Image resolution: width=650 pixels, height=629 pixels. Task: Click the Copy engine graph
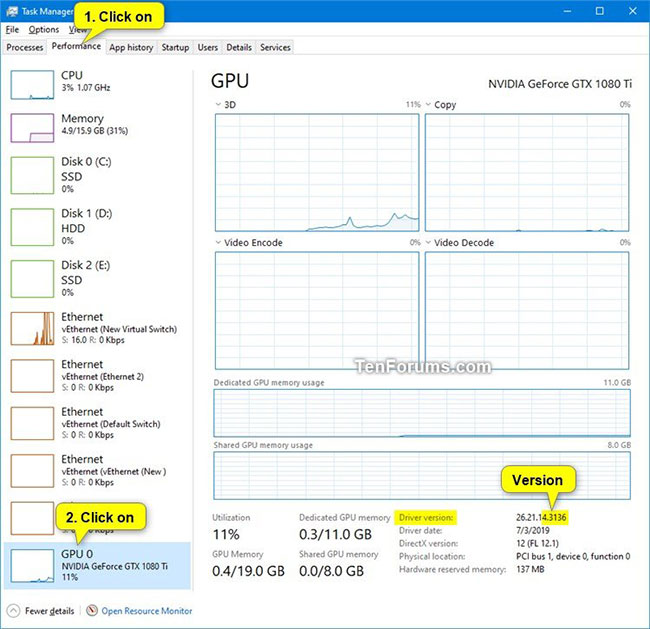tap(527, 172)
